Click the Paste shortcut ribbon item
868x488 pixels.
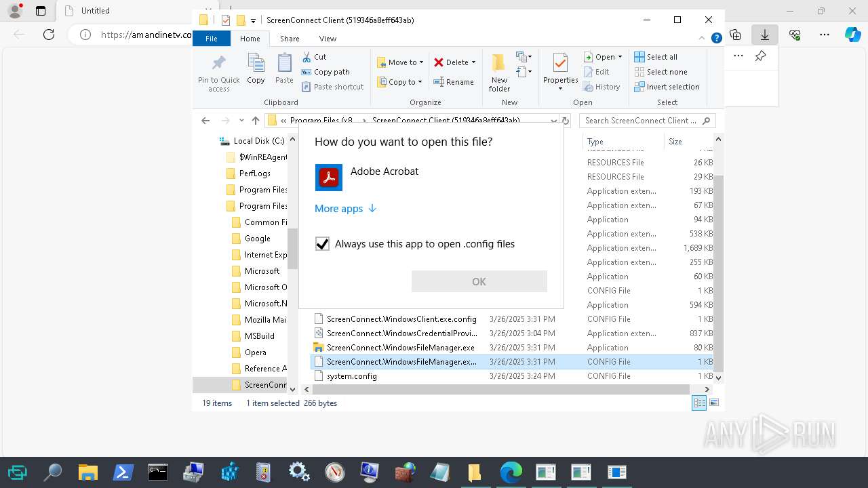[x=333, y=87]
